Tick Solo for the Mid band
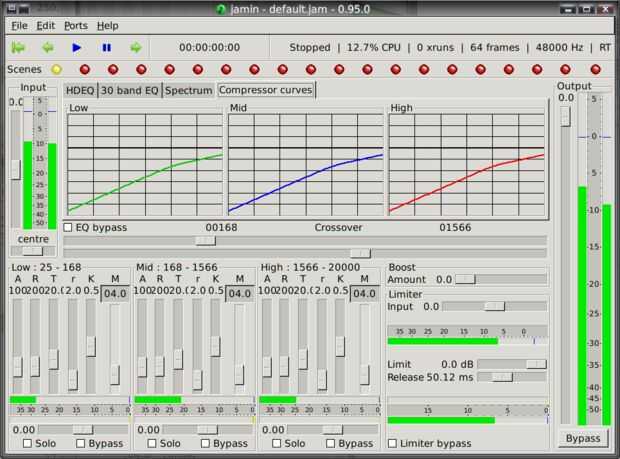620x459 pixels. [x=152, y=443]
